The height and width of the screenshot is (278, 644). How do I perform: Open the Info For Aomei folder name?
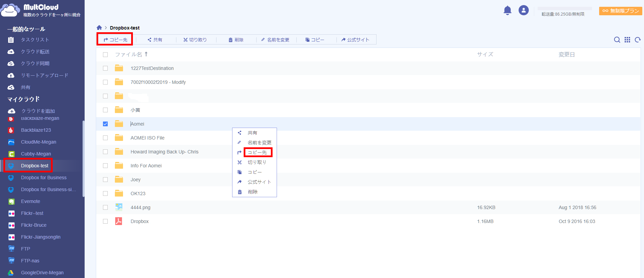click(x=146, y=166)
